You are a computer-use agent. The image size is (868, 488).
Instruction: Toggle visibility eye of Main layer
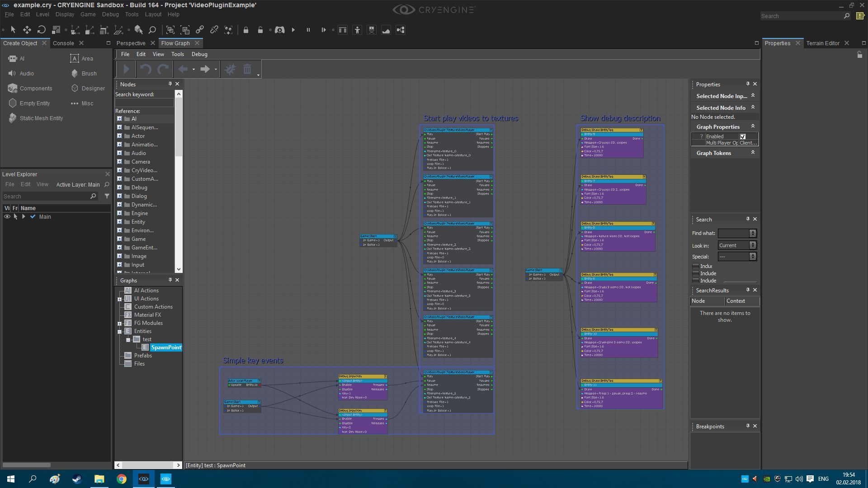coord(7,217)
